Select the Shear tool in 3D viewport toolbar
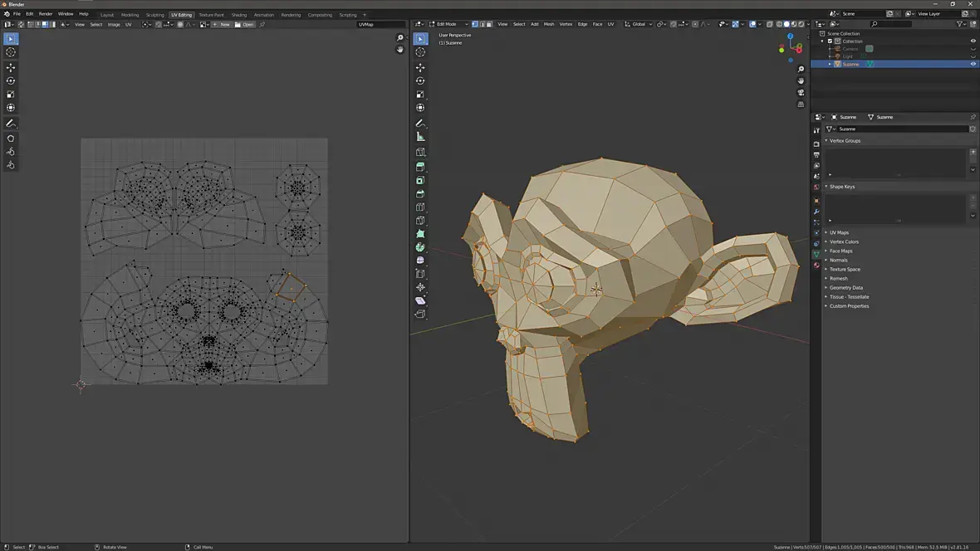 [x=420, y=300]
